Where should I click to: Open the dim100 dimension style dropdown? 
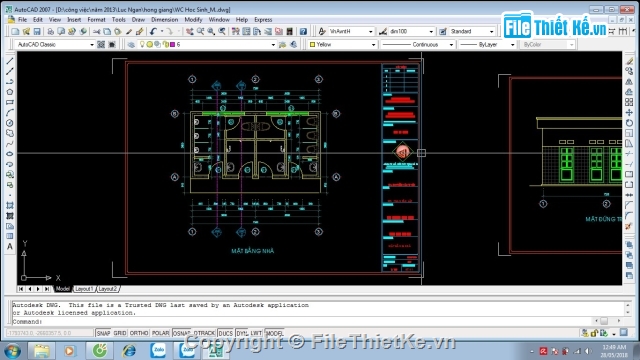coord(431,31)
